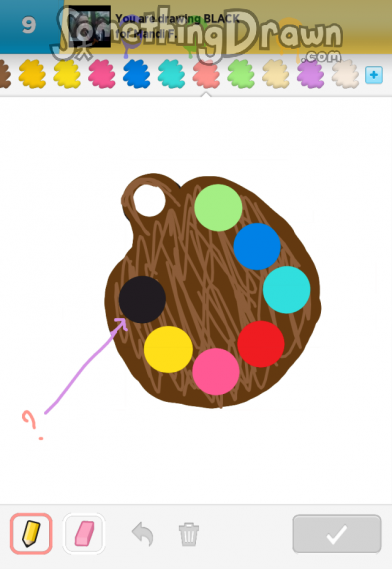Choose the blue color swatch
The width and height of the screenshot is (392, 569).
click(x=136, y=74)
